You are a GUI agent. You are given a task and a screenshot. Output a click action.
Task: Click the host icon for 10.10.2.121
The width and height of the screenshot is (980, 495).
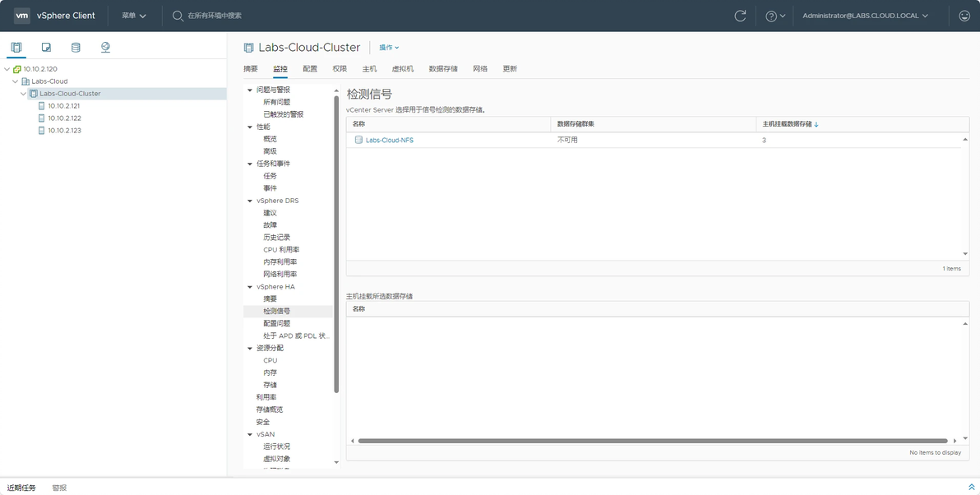pyautogui.click(x=42, y=106)
